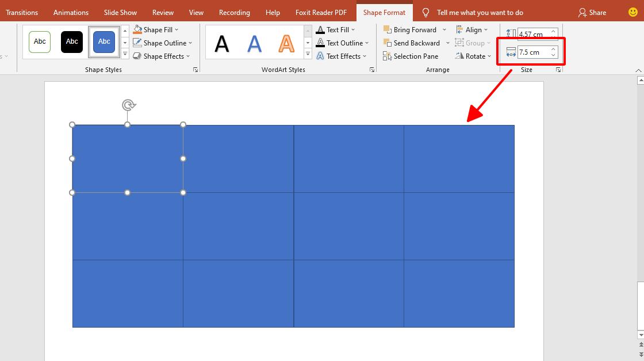Apply the orange outlined WordArt style
The width and height of the screenshot is (644, 361).
click(286, 43)
